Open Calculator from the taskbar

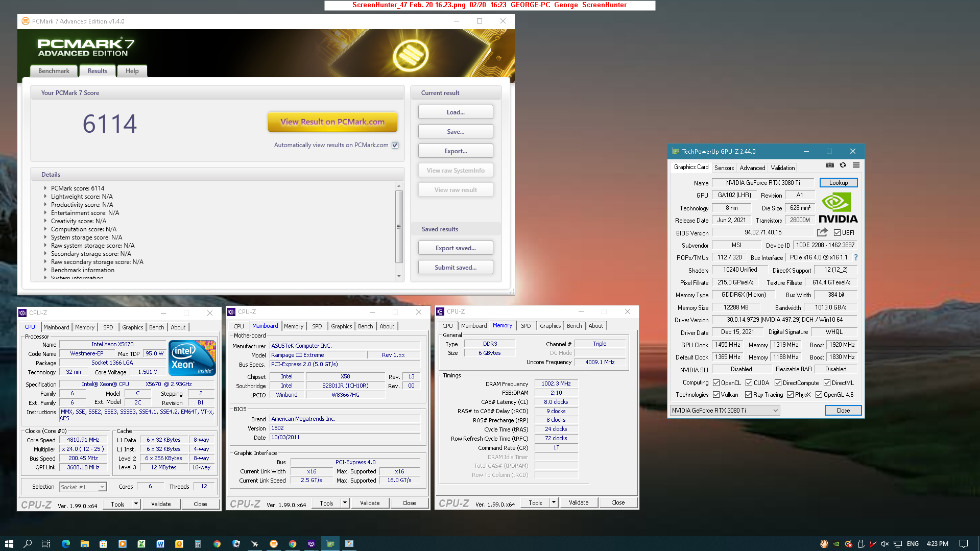[x=198, y=544]
